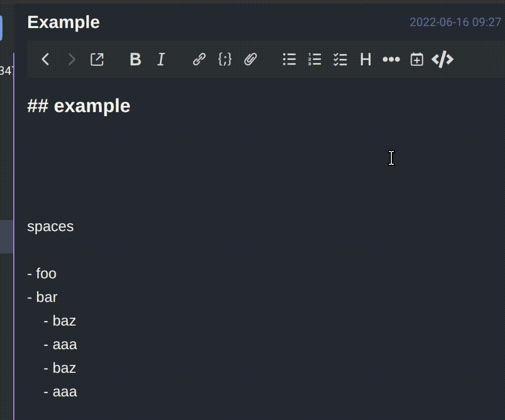The height and width of the screenshot is (420, 505).
Task: Toggle between Markdown and rich text editor
Action: point(442,60)
